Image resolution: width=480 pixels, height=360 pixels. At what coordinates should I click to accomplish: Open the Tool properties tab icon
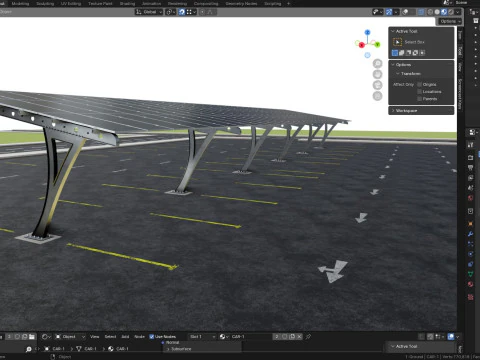point(471,145)
